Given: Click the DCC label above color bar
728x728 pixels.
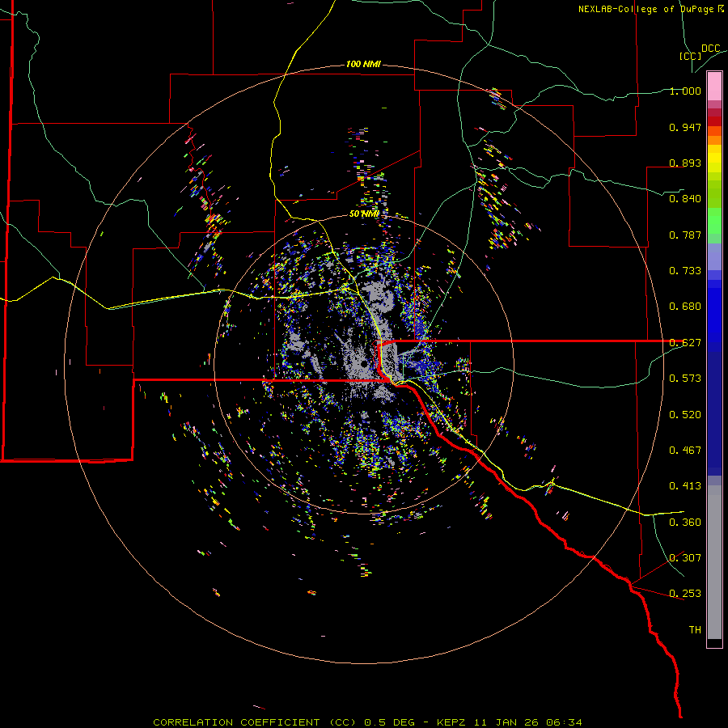Looking at the screenshot, I should click(x=711, y=49).
